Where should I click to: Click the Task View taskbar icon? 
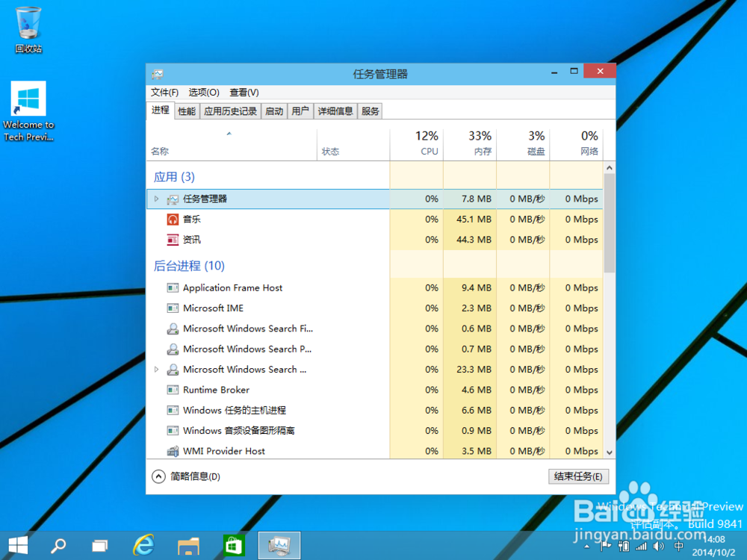click(99, 545)
